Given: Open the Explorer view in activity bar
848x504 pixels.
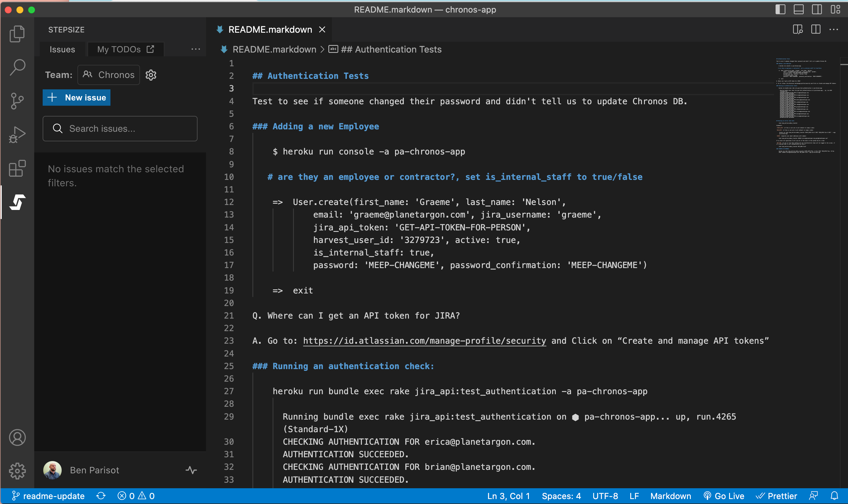Looking at the screenshot, I should (17, 34).
